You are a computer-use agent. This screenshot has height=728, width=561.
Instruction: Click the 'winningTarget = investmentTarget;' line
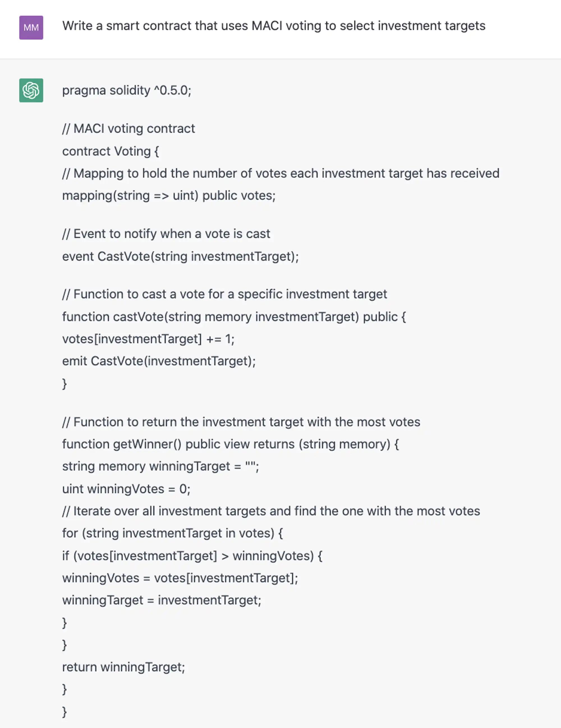pyautogui.click(x=162, y=600)
